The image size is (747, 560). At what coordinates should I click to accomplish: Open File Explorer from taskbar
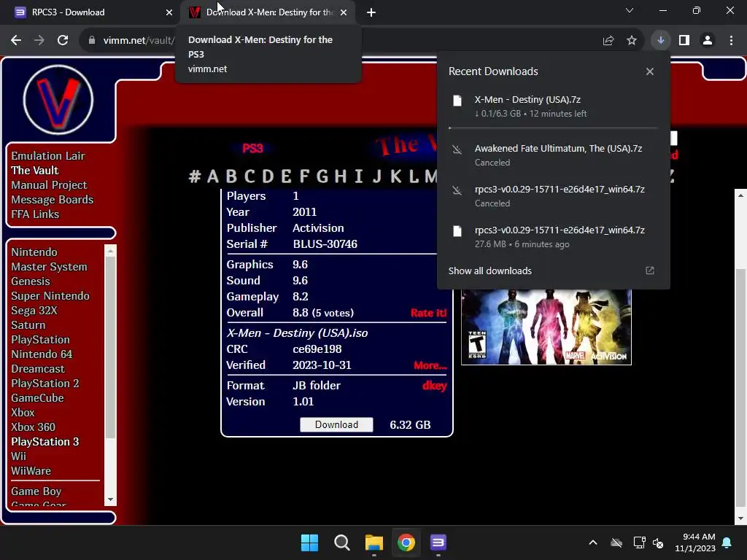click(374, 542)
